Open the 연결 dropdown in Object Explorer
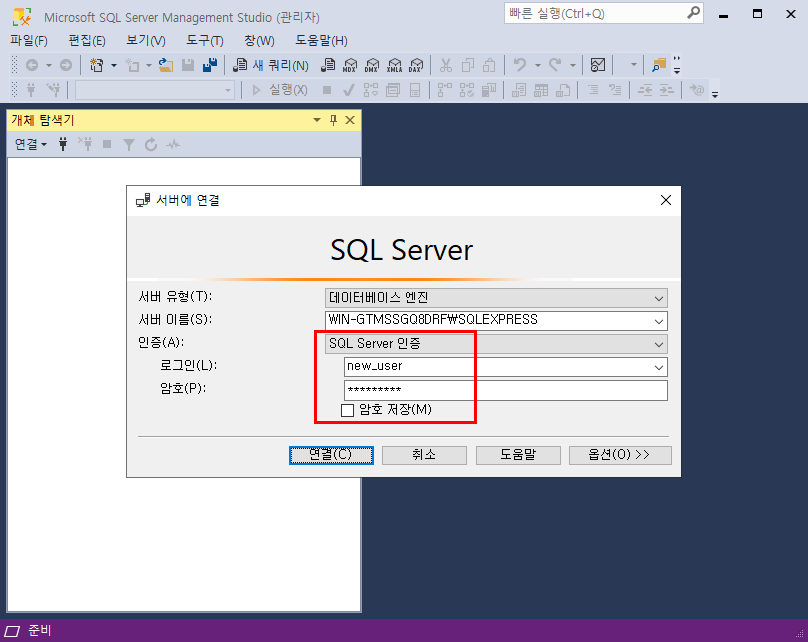Viewport: 808px width, 642px height. [x=30, y=145]
